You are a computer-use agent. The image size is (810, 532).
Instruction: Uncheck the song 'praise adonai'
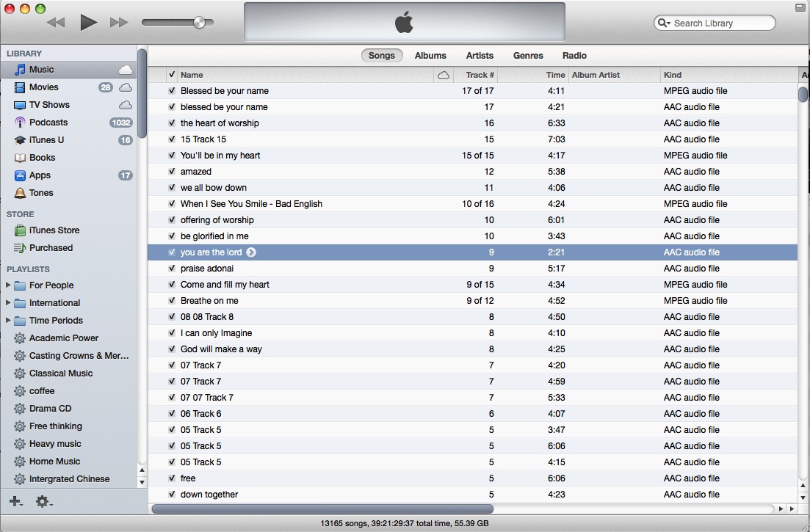[x=171, y=268]
